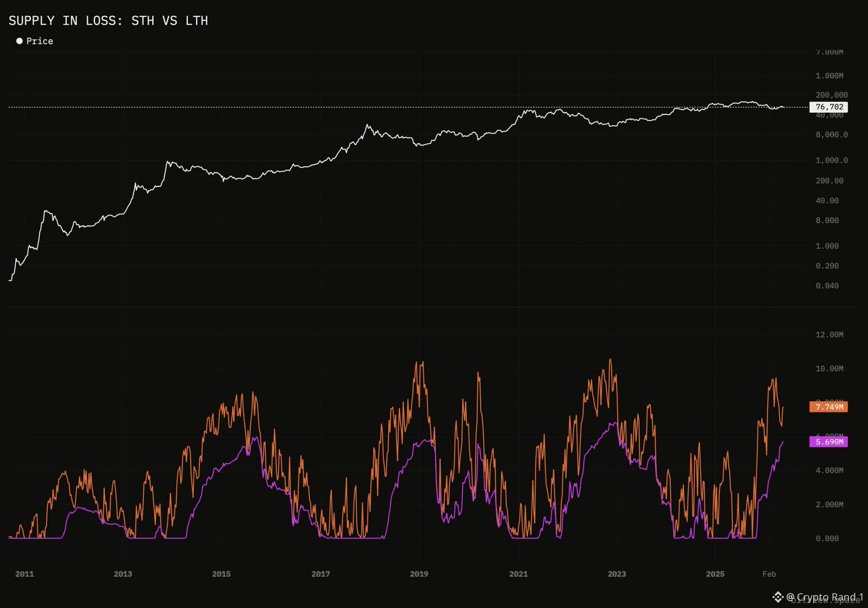Click the "Price" legend label
The image size is (868, 608).
coord(40,41)
